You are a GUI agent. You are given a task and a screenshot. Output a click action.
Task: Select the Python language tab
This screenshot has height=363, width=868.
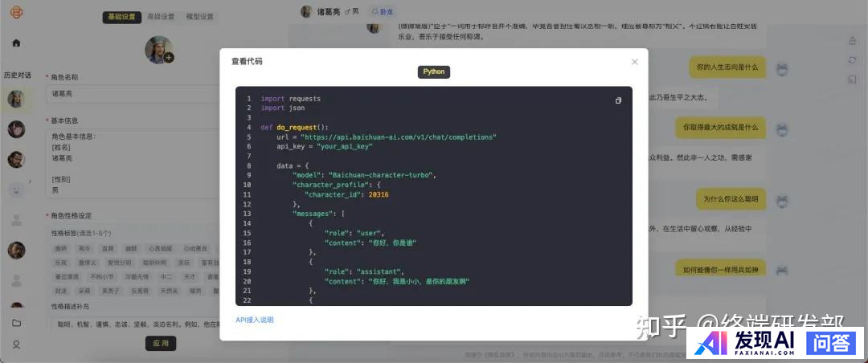pyautogui.click(x=434, y=71)
